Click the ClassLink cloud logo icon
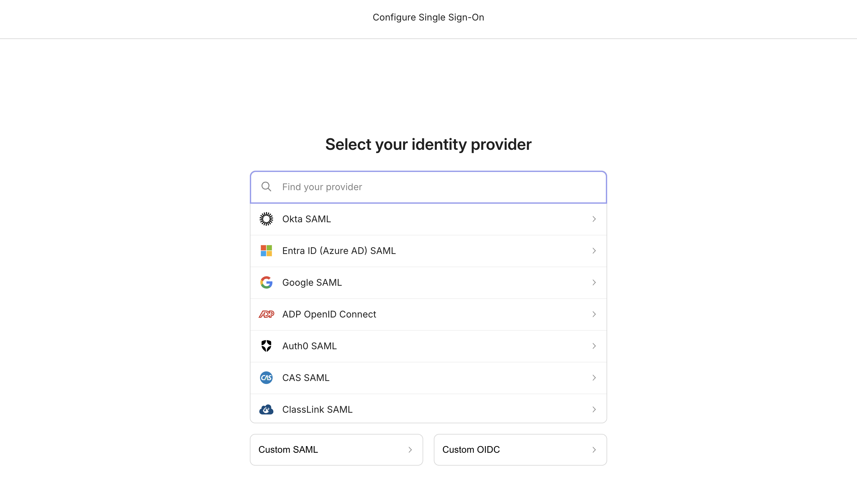The height and width of the screenshot is (504, 857). tap(266, 409)
